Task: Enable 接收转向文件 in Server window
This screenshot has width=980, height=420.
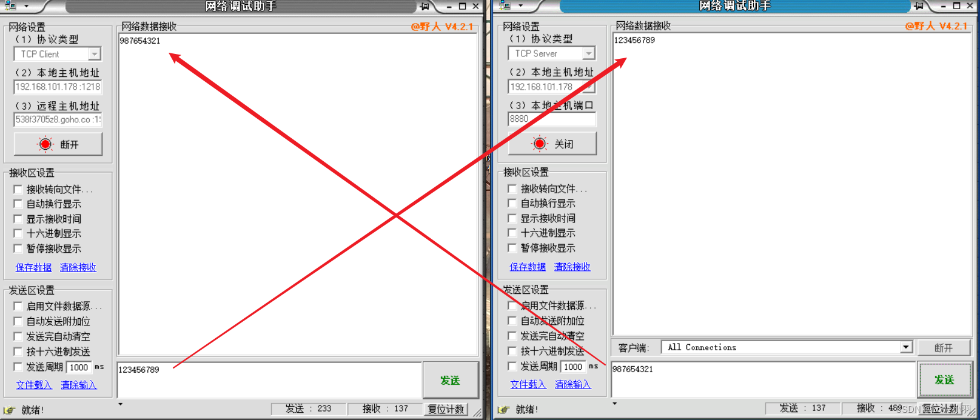Action: [512, 188]
